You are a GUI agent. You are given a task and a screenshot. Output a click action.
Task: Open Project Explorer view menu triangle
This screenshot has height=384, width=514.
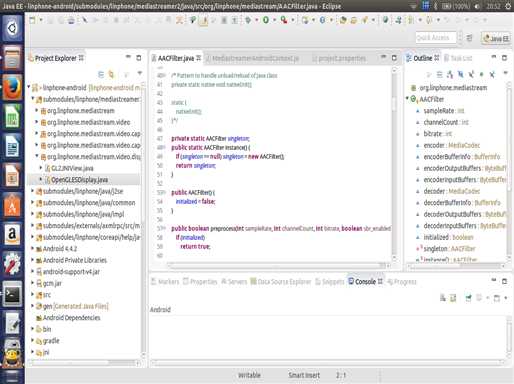point(140,73)
